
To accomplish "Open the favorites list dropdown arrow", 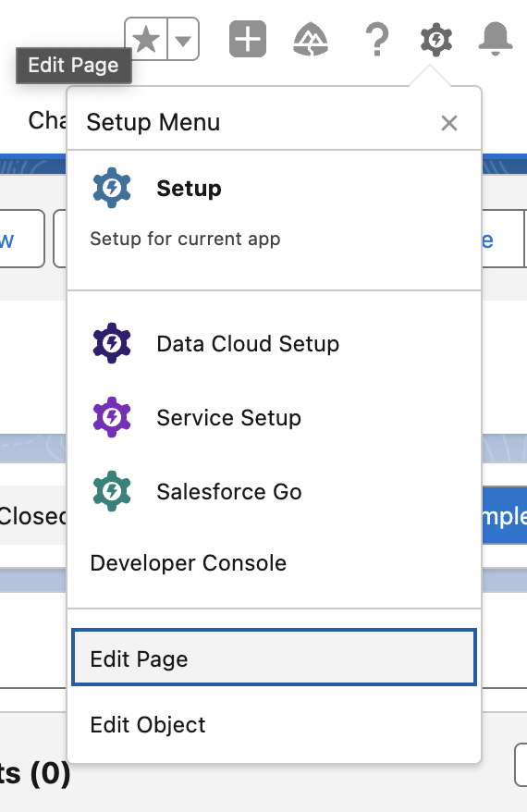I will coord(183,40).
